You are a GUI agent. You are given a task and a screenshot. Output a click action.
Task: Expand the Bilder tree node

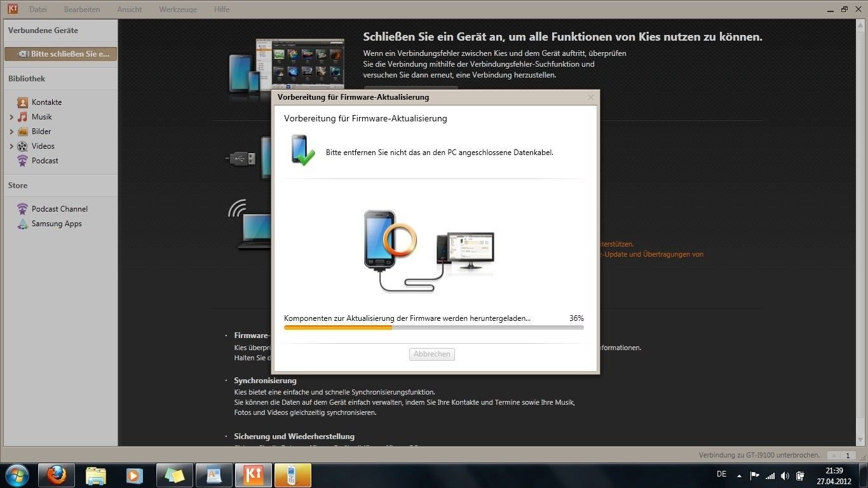[x=11, y=132]
